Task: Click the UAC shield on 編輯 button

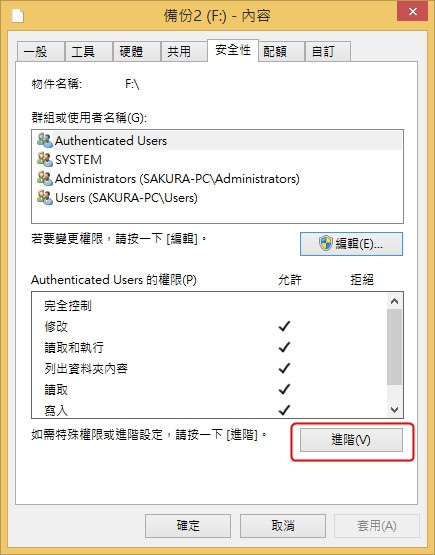Action: (x=326, y=244)
